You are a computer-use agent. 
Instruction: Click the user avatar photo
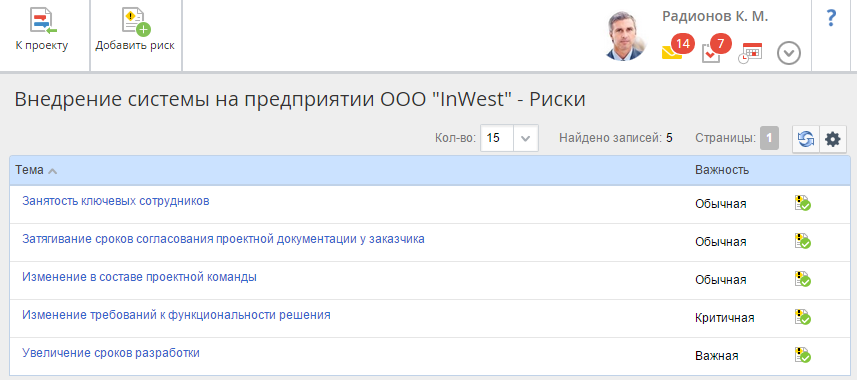click(626, 36)
